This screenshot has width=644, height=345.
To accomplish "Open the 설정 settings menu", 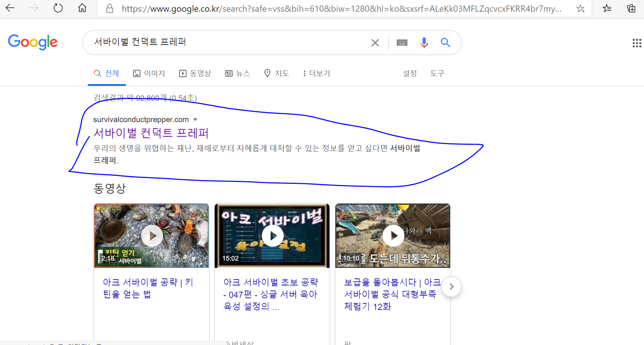I will 410,73.
